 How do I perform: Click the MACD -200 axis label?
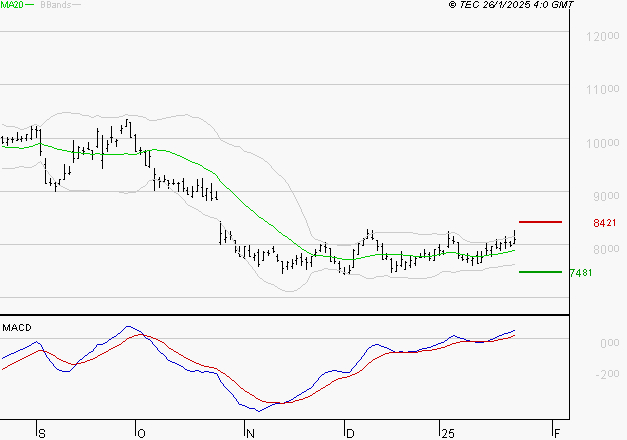[607, 374]
